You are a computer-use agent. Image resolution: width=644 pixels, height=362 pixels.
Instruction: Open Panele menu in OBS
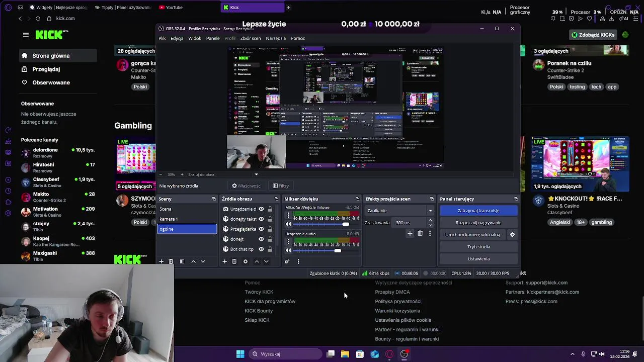(213, 38)
